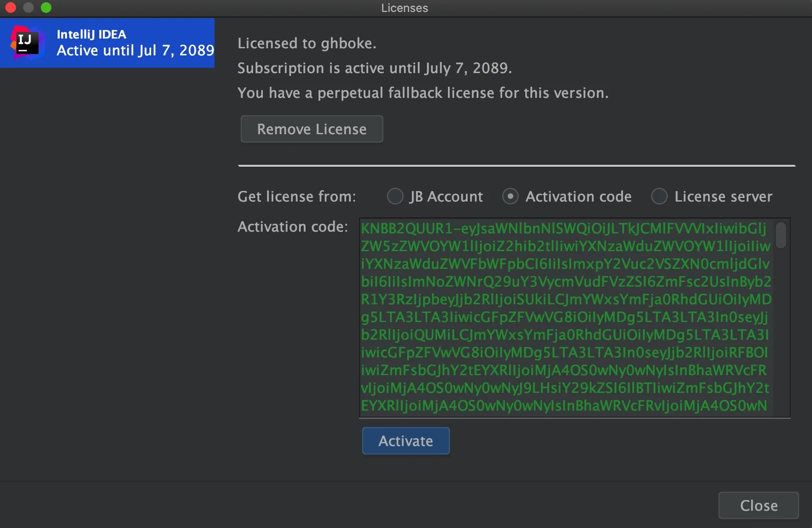Select the IntelliJ IDEA logo in the sidebar

coord(28,43)
